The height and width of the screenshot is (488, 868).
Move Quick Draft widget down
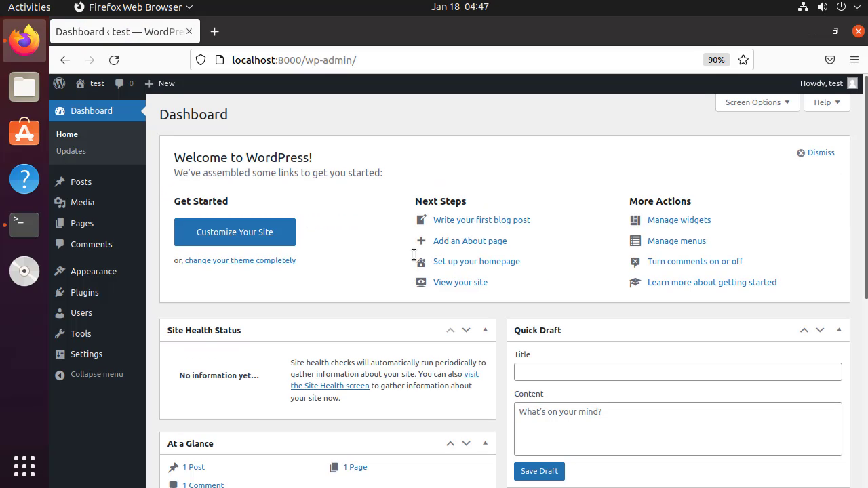(x=820, y=330)
